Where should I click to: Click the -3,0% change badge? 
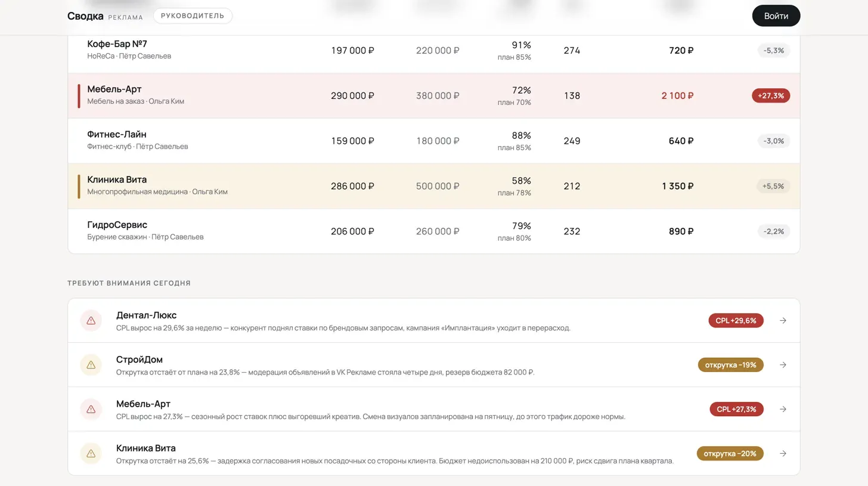pos(774,141)
